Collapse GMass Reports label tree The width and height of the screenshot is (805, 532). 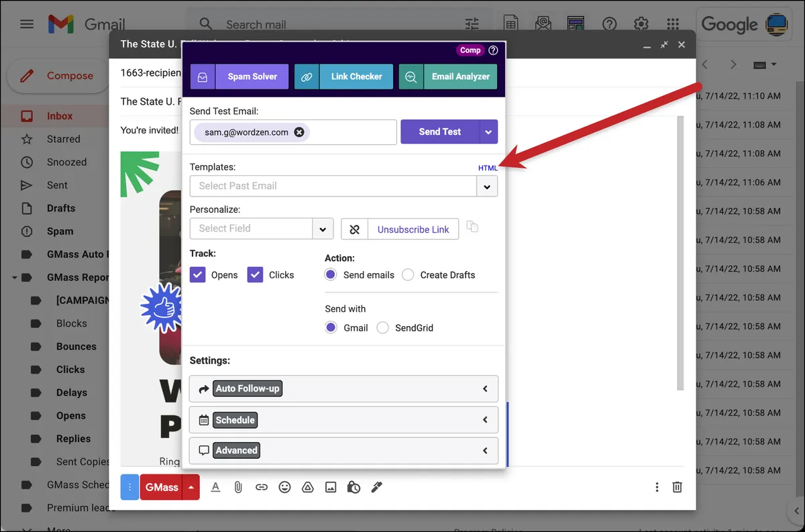(14, 277)
